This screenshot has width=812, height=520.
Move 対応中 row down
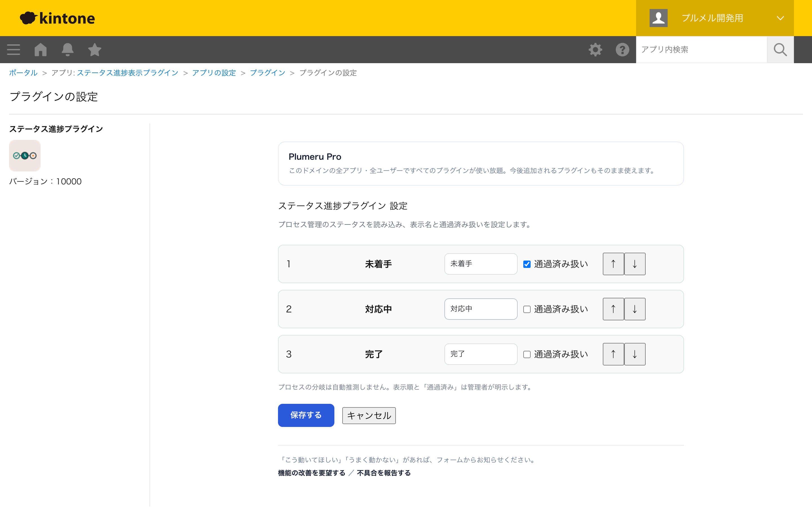[x=635, y=309]
